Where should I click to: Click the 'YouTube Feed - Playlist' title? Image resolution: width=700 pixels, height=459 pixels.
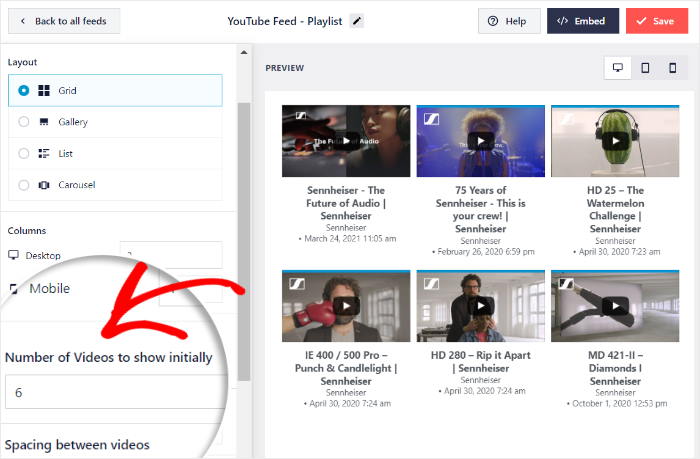coord(285,21)
